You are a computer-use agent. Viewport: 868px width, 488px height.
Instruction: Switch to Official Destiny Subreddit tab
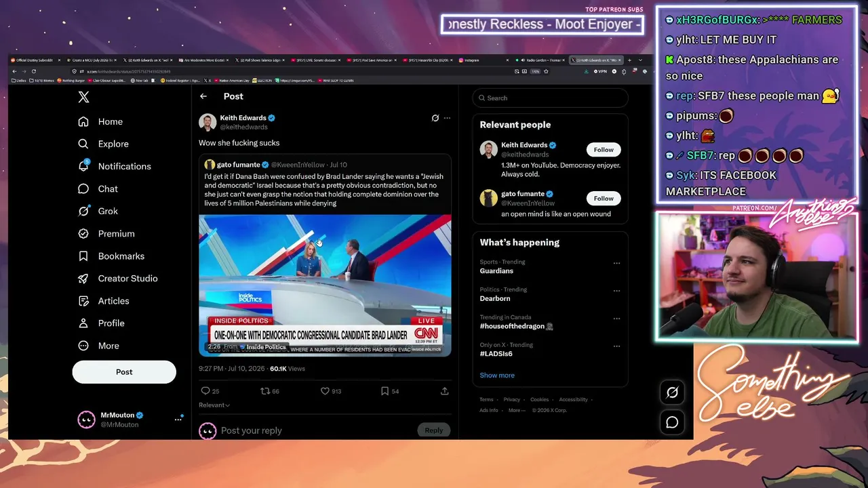[x=35, y=60]
